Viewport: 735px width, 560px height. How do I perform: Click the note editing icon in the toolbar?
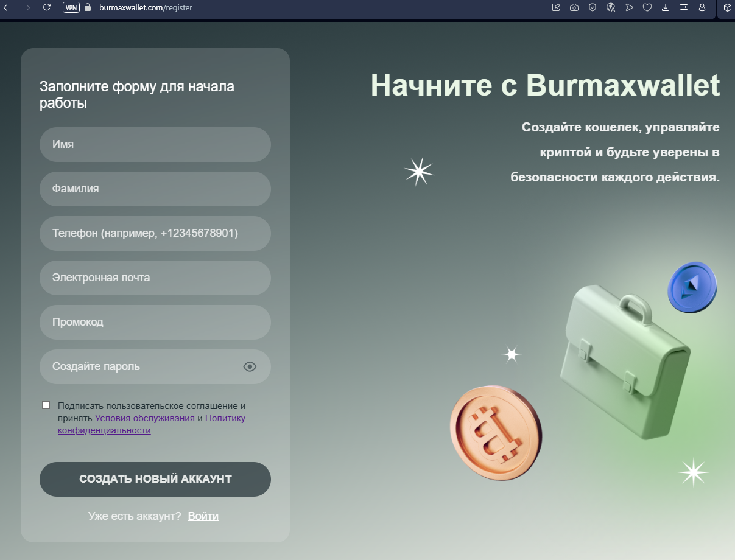[x=555, y=8]
